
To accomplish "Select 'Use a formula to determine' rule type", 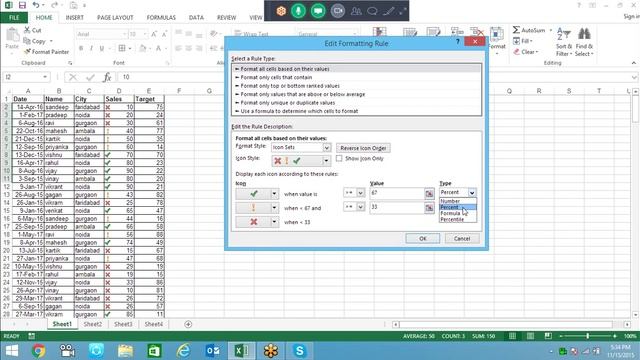I will 299,111.
